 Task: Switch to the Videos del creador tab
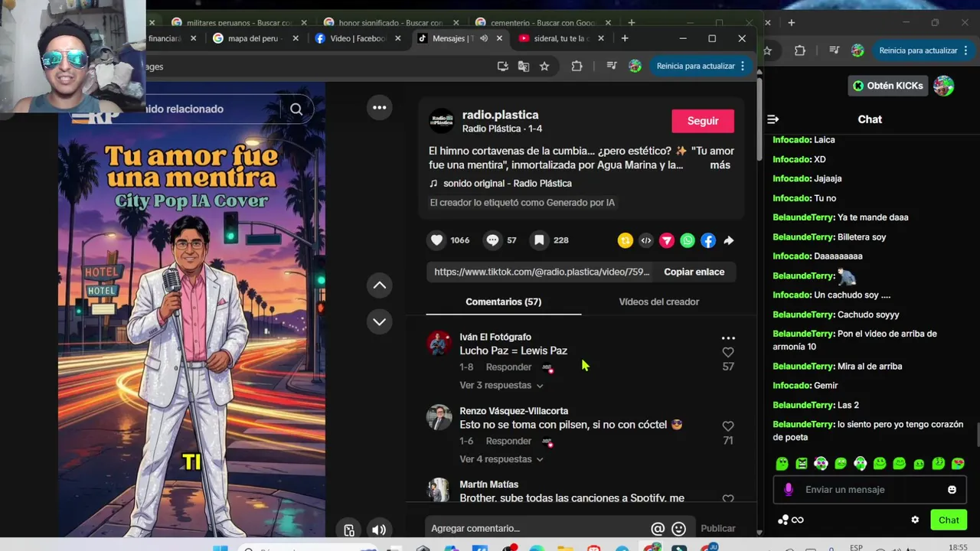658,302
